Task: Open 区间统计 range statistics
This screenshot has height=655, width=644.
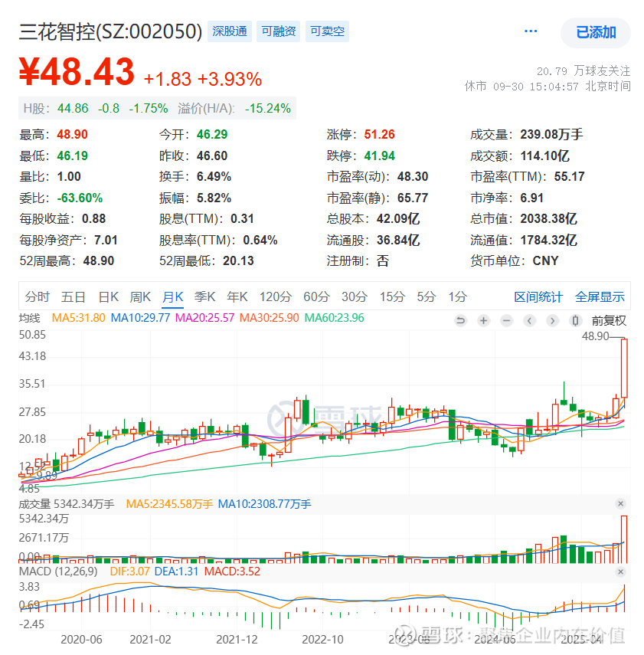Action: point(538,297)
